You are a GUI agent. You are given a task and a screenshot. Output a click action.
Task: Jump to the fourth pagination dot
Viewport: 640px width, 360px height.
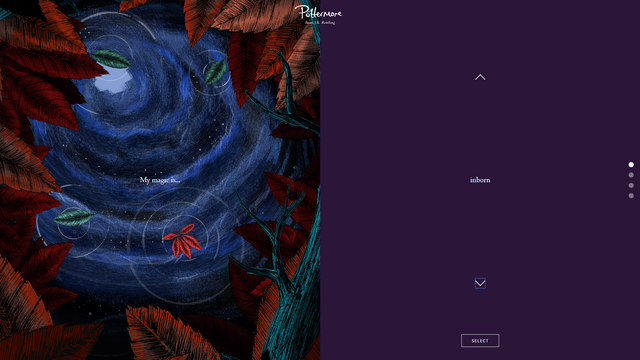point(631,196)
